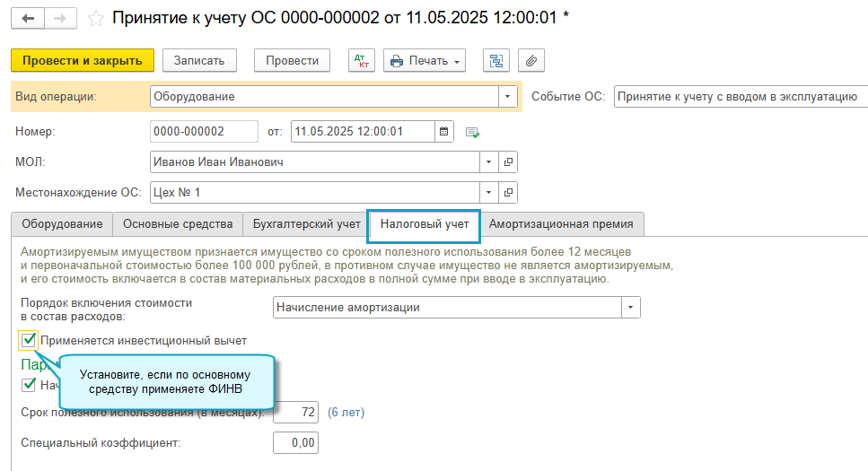868x471 pixels.
Task: Open Местонахождение ОС record with open icon
Action: 508,192
